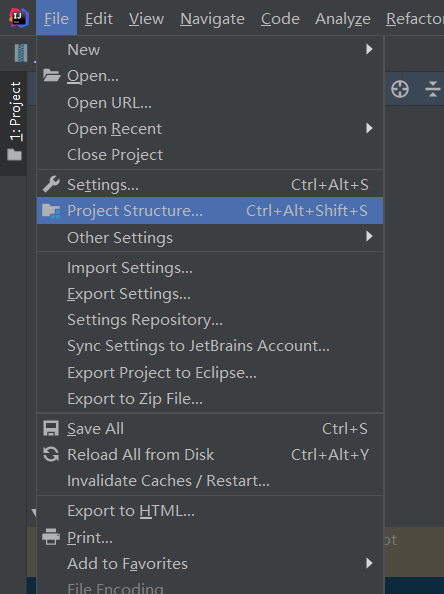Click the Print printer icon
This screenshot has width=444, height=594.
pyautogui.click(x=51, y=537)
